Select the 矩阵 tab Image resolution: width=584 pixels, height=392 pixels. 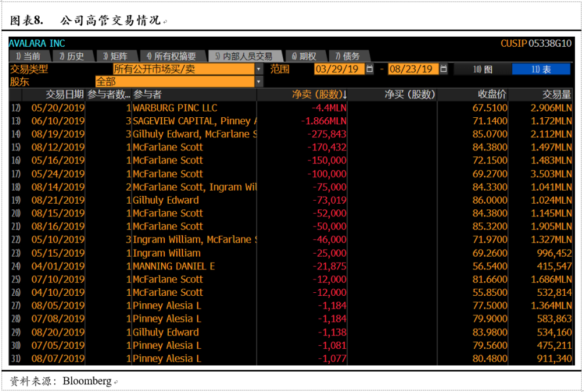pos(116,56)
